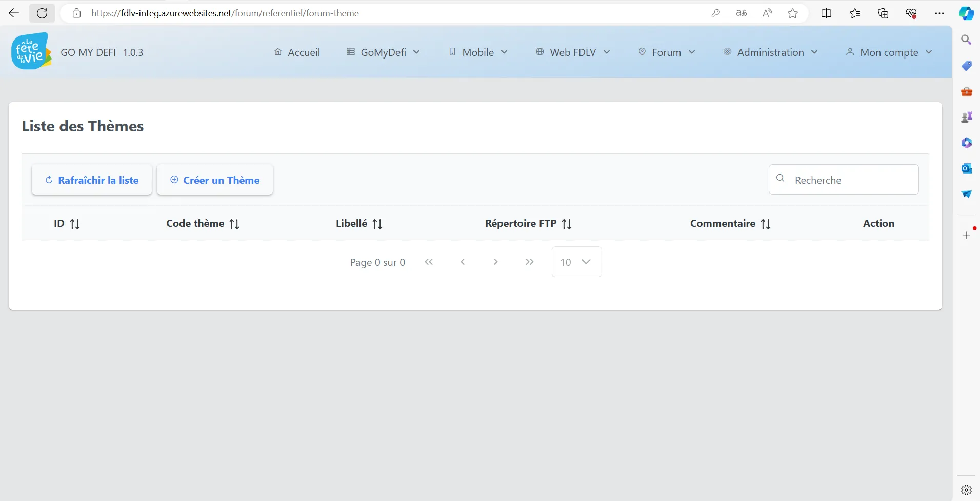The width and height of the screenshot is (980, 501).
Task: Open Outlook from the Edge sidebar
Action: 966,168
